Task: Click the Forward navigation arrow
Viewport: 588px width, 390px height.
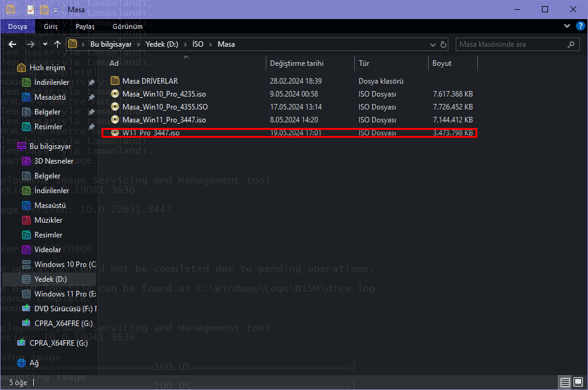Action: tap(30, 44)
